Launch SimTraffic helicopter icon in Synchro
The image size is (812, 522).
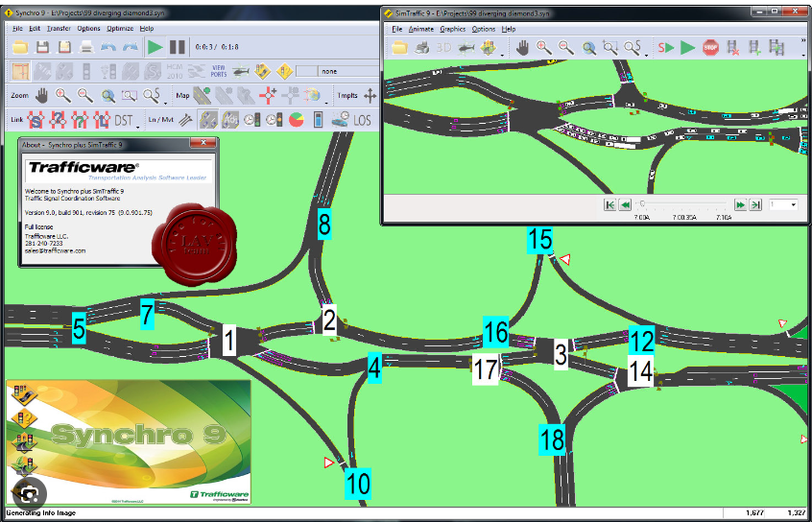pos(241,71)
